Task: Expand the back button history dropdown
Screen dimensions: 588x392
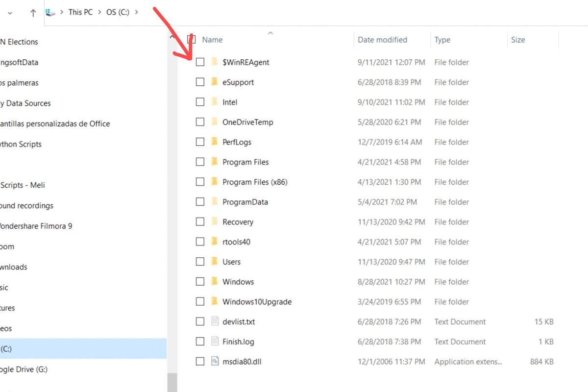Action: pyautogui.click(x=9, y=12)
